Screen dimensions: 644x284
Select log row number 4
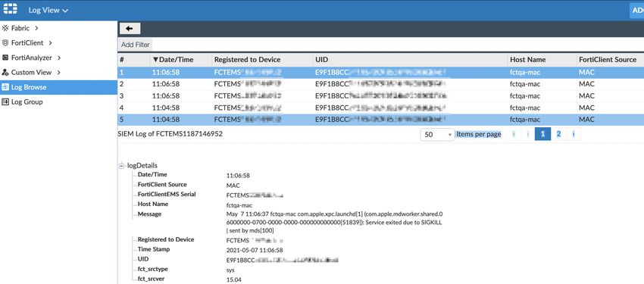pos(381,108)
